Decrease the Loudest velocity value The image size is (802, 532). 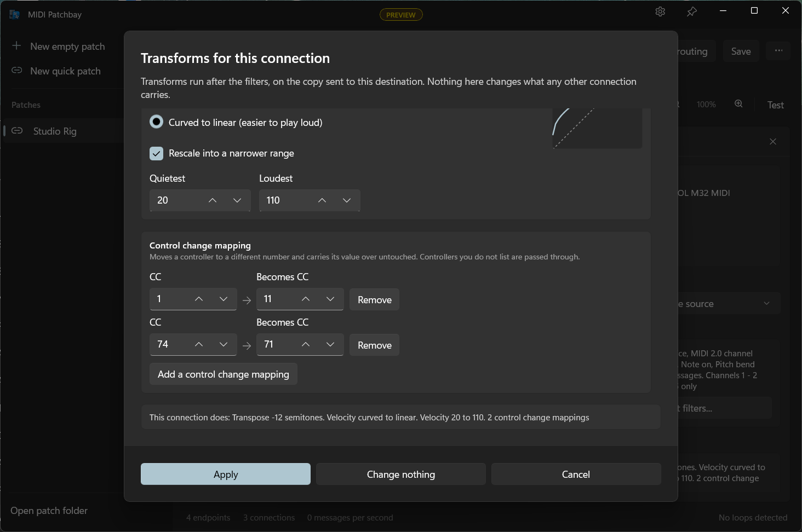tap(347, 200)
